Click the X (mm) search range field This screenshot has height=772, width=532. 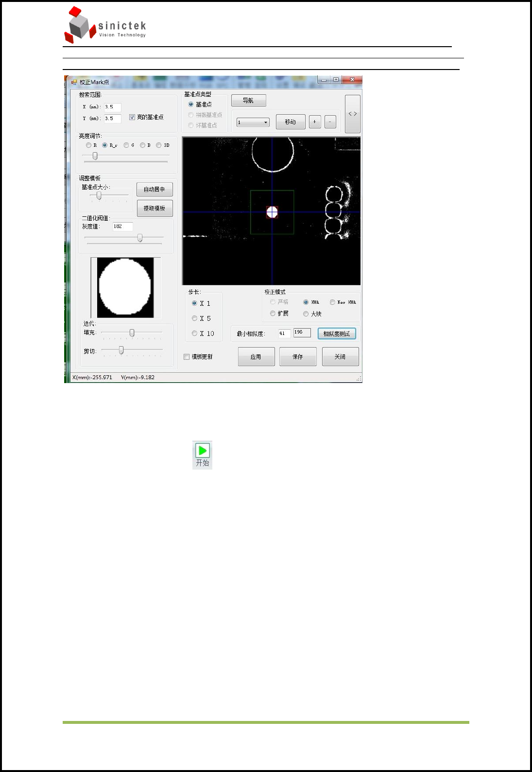click(113, 107)
